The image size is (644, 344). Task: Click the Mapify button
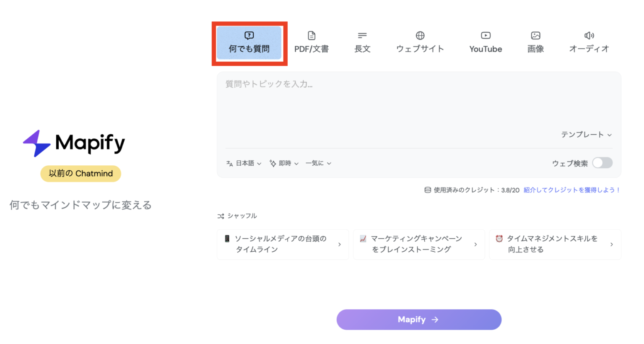(418, 319)
